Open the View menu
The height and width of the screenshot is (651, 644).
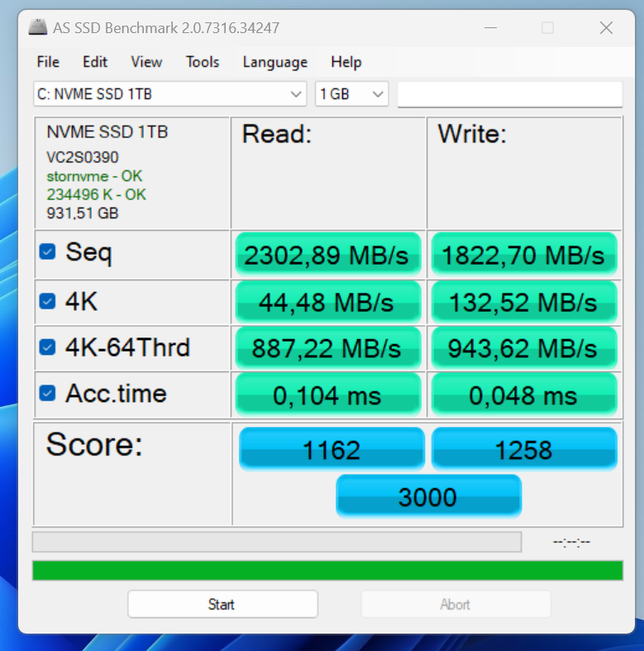click(146, 62)
